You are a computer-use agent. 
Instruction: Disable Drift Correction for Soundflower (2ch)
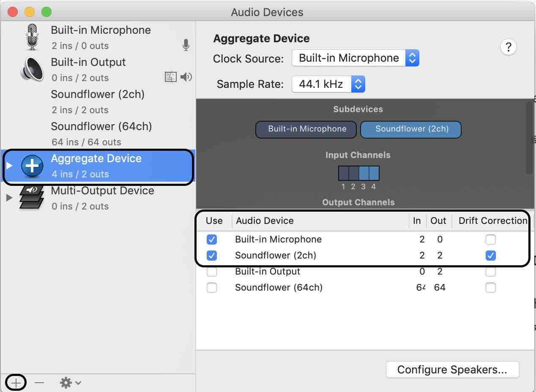(491, 256)
